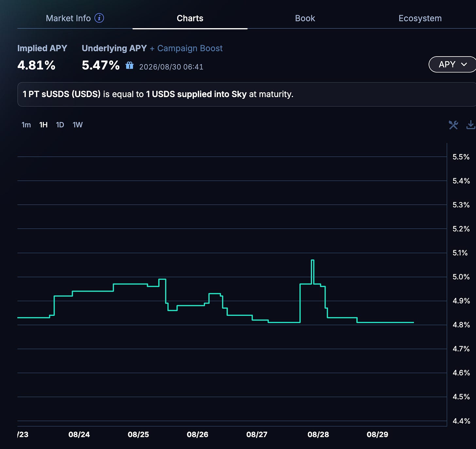Click the Implied APY value 4.81%
Image resolution: width=476 pixels, height=449 pixels.
(x=36, y=65)
